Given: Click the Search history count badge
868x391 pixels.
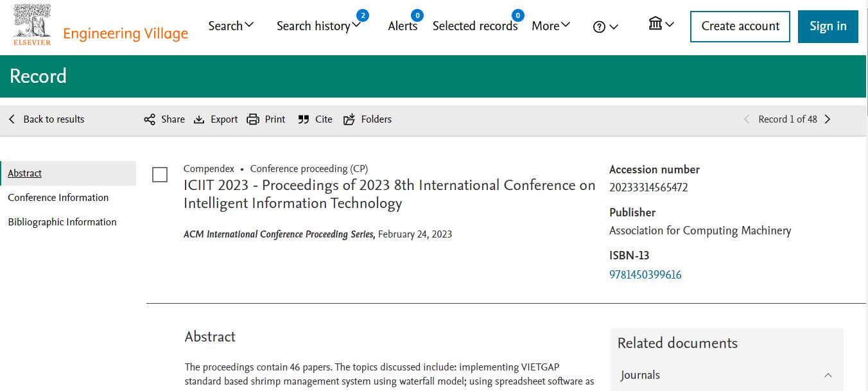Looking at the screenshot, I should [x=363, y=15].
